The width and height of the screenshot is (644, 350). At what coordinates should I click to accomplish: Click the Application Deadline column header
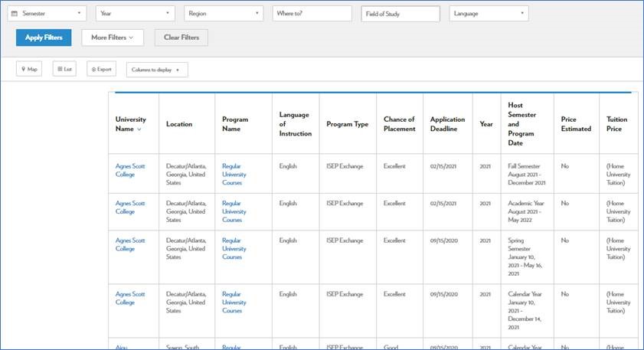coord(447,124)
